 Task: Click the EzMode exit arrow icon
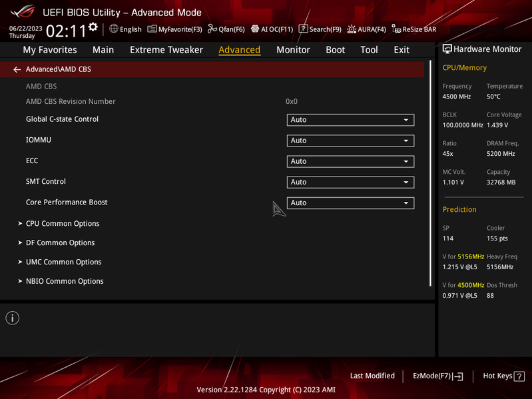[458, 376]
